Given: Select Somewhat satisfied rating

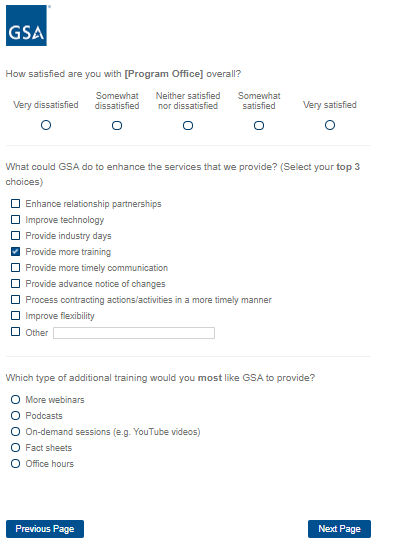Looking at the screenshot, I should pos(259,125).
